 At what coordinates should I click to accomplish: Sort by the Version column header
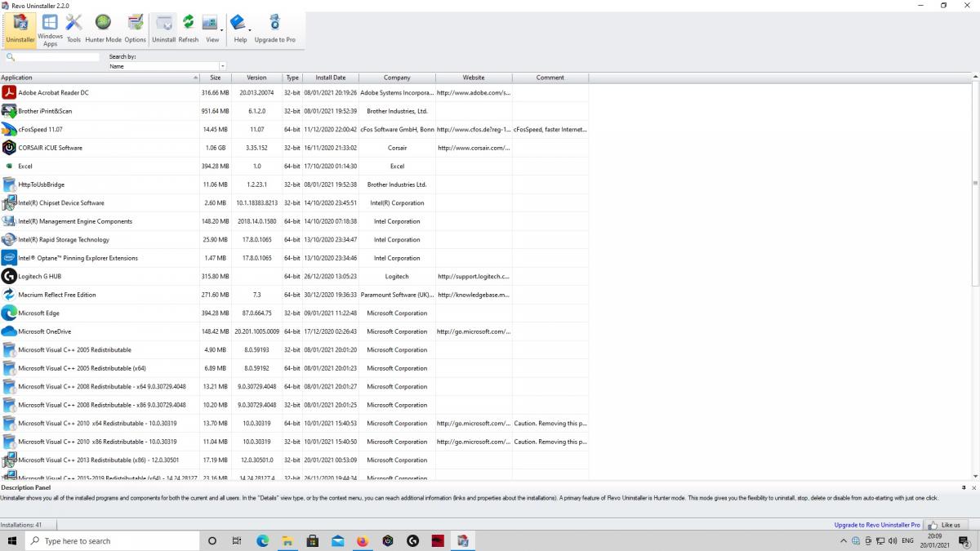coord(256,78)
